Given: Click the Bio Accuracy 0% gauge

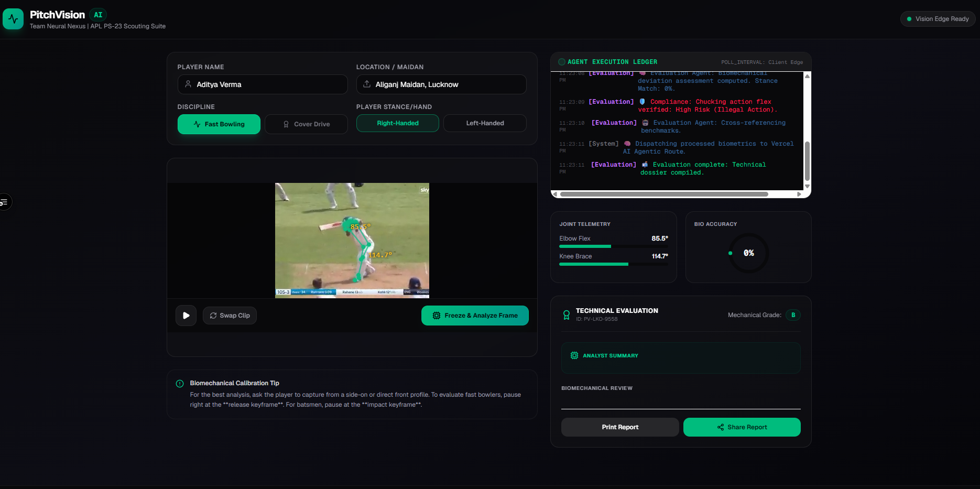Looking at the screenshot, I should [749, 253].
